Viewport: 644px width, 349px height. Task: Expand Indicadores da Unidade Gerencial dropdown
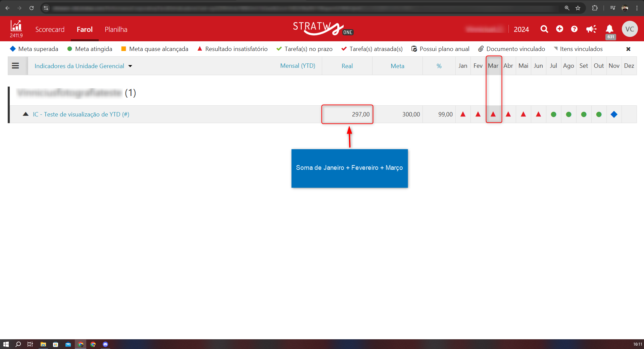83,66
